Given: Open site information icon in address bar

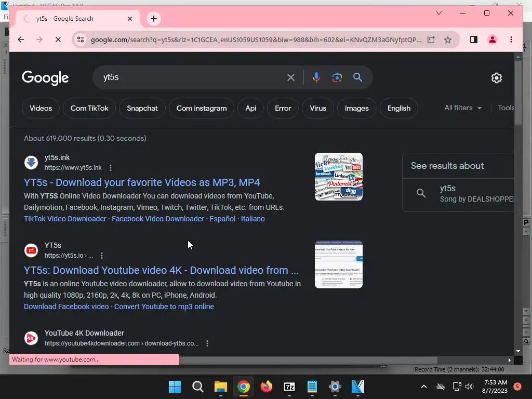Looking at the screenshot, I should tap(81, 39).
